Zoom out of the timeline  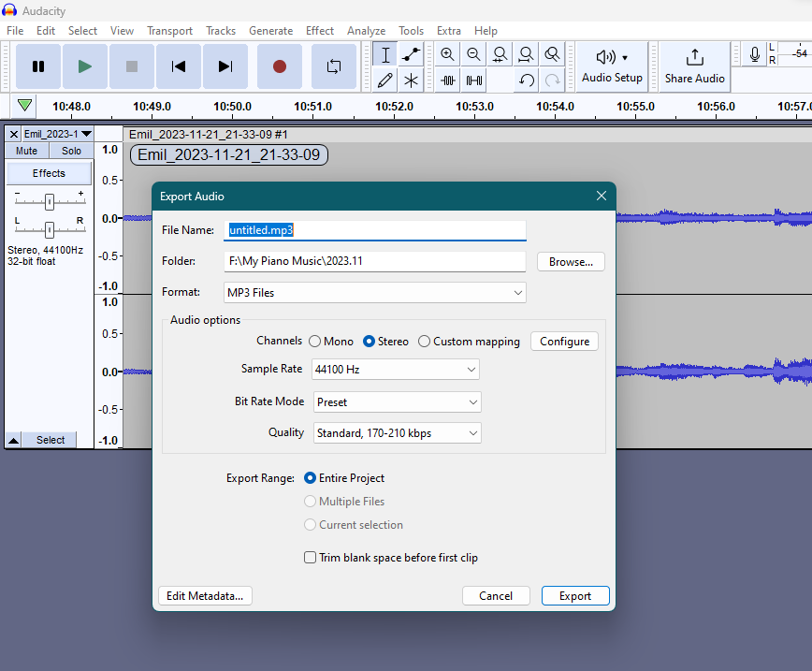click(x=473, y=53)
